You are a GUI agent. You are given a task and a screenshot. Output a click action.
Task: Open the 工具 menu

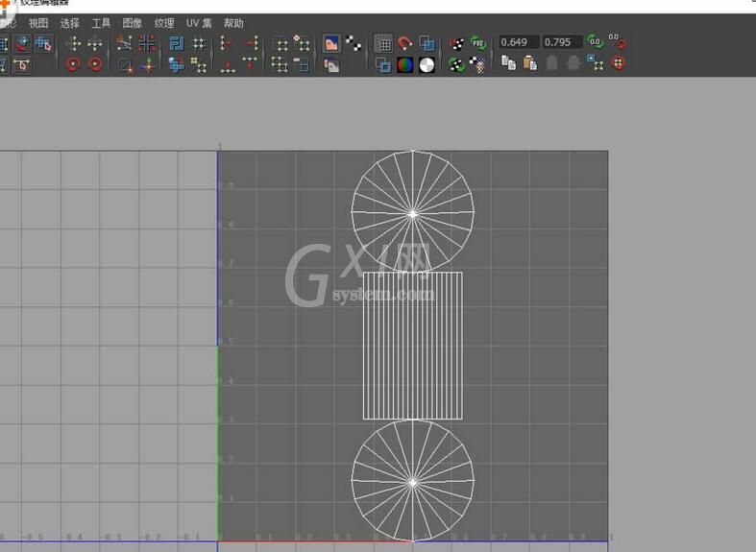[101, 23]
